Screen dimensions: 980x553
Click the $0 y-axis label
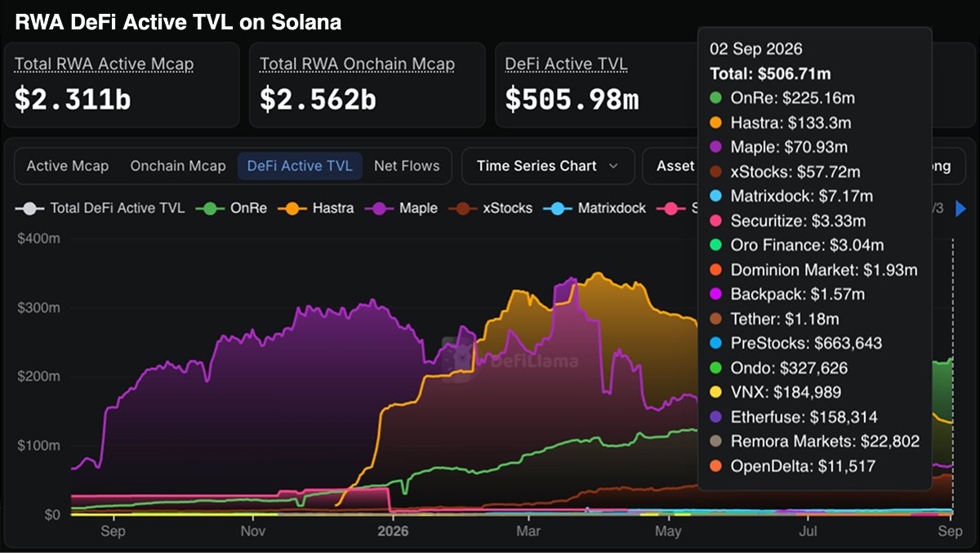[x=52, y=515]
